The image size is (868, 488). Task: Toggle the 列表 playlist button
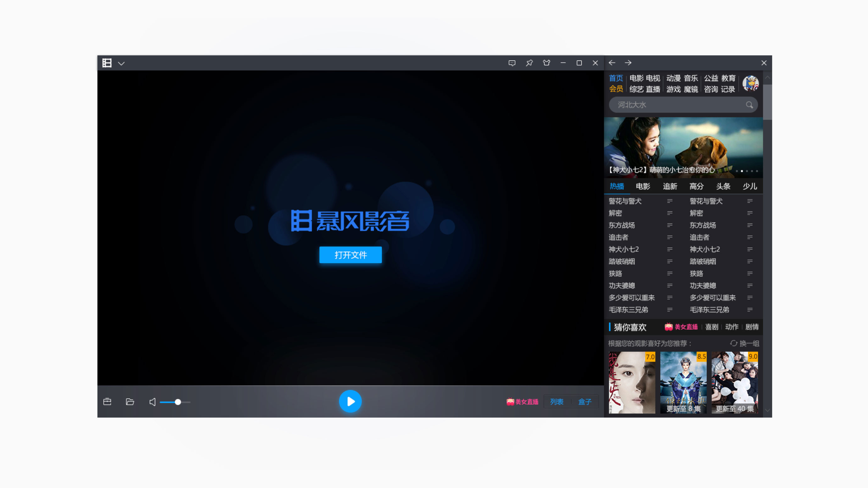[x=557, y=402]
